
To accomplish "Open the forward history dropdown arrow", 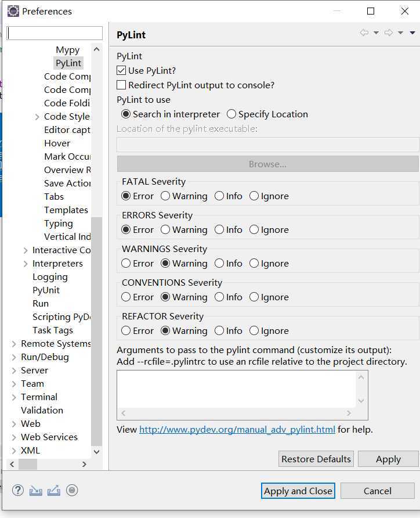I will coord(400,33).
